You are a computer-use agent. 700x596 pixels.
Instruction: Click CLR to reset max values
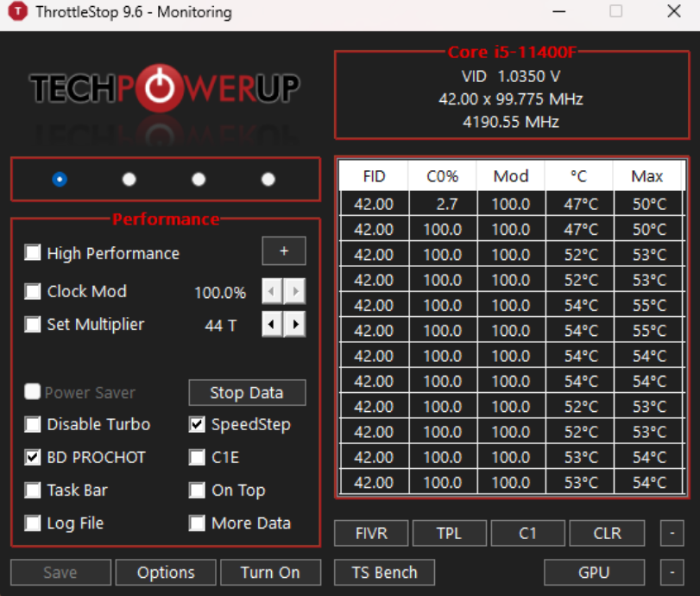click(x=607, y=533)
